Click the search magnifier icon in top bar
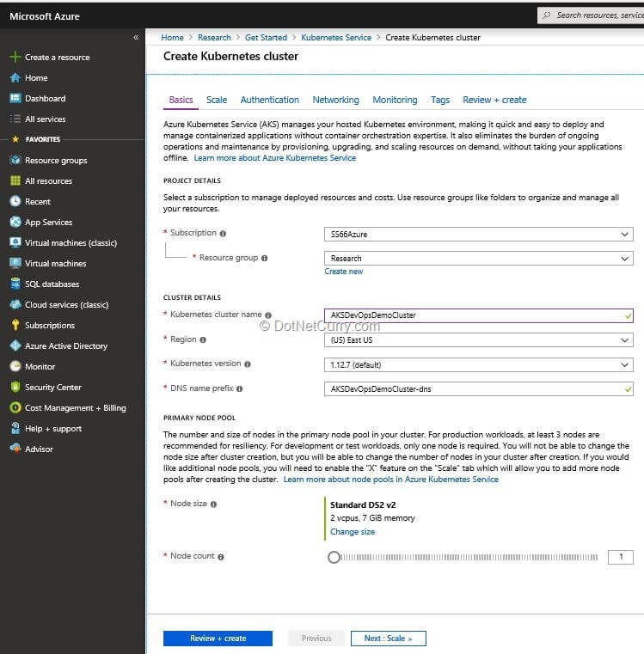The height and width of the screenshot is (654, 644). (546, 15)
